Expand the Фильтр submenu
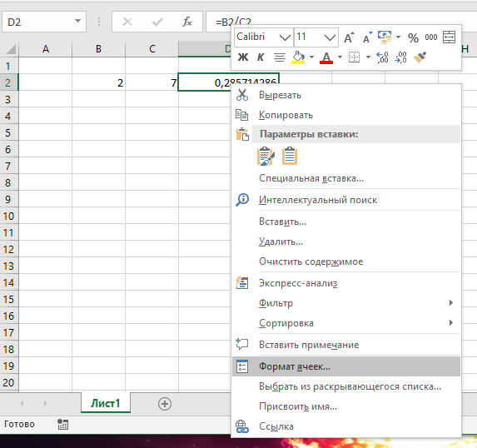Image resolution: width=477 pixels, height=448 pixels. pyautogui.click(x=451, y=302)
